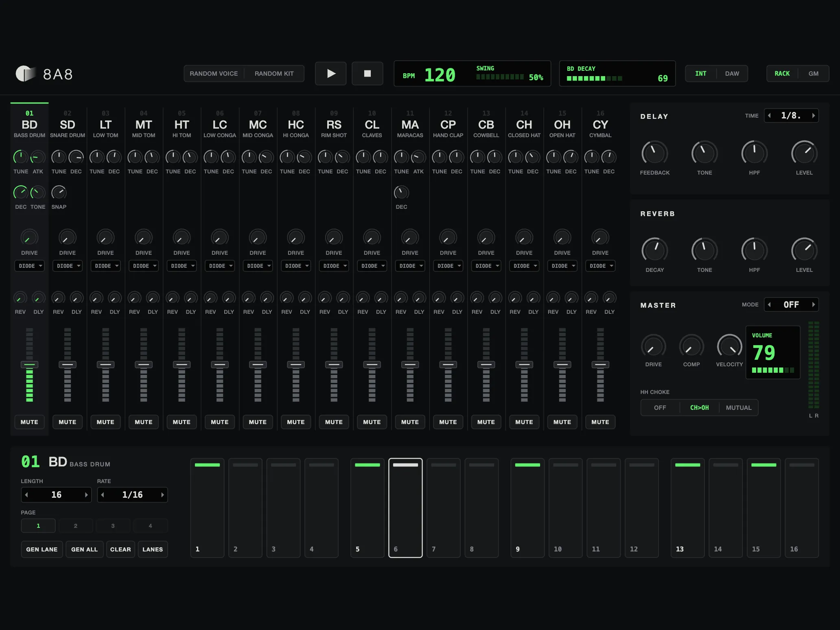Click the Delay LEVEL knob

(804, 153)
